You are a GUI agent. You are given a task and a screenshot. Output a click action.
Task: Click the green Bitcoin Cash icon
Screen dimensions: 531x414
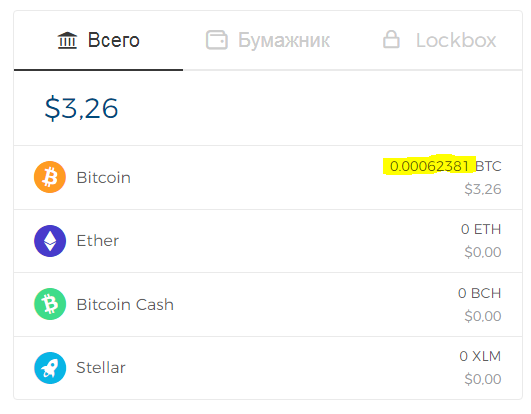(50, 304)
